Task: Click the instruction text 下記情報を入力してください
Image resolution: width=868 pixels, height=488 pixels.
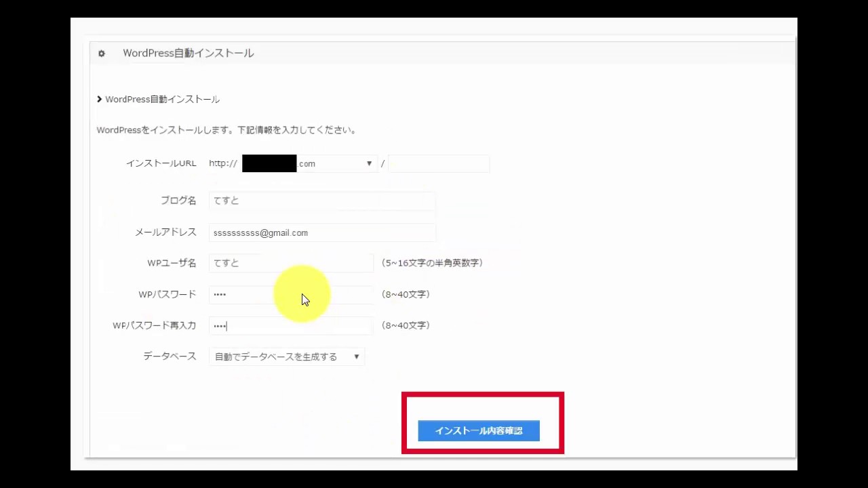Action: click(297, 130)
